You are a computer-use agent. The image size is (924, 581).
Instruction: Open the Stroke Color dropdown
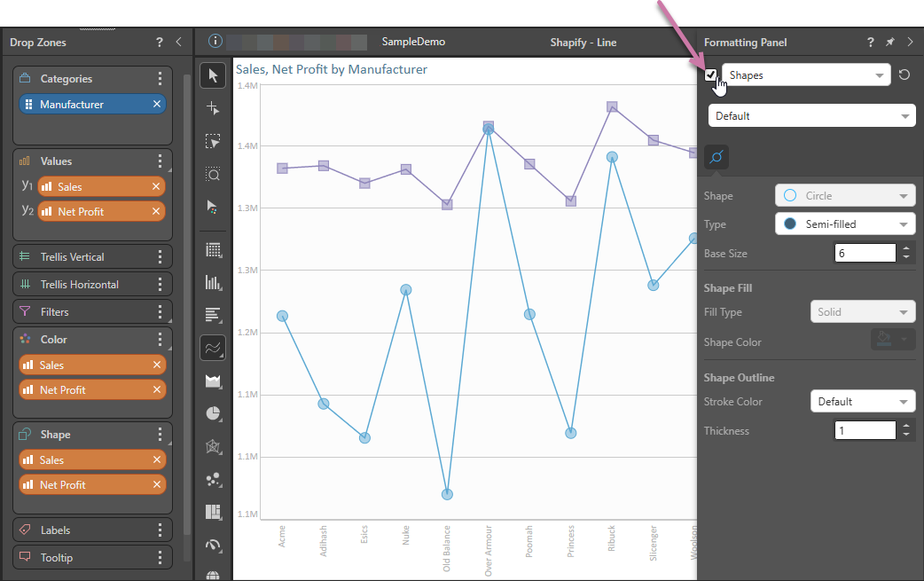862,402
